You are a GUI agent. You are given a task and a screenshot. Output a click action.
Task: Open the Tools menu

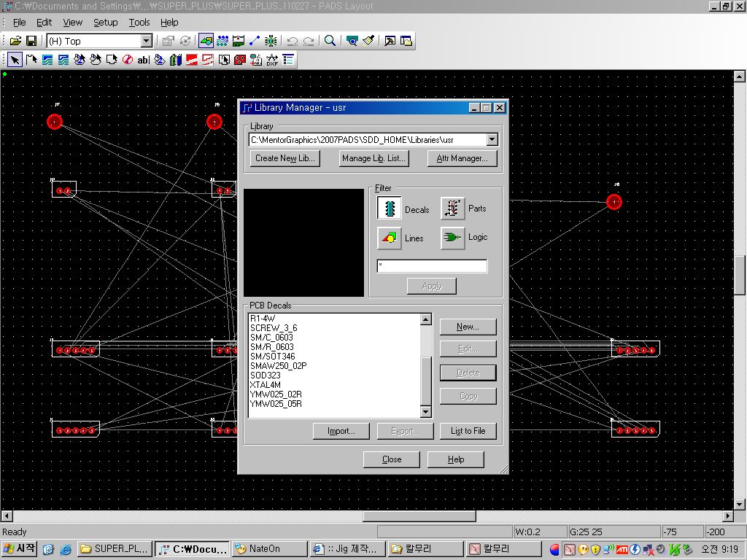point(139,23)
